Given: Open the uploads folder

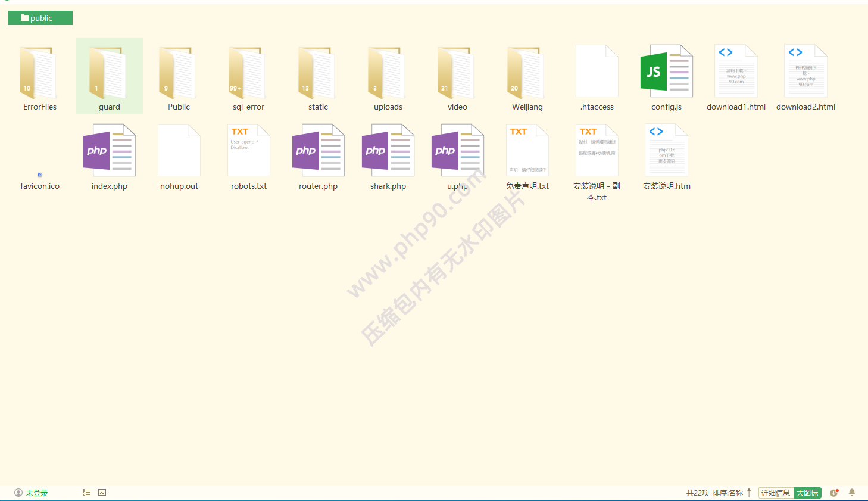Looking at the screenshot, I should click(388, 74).
